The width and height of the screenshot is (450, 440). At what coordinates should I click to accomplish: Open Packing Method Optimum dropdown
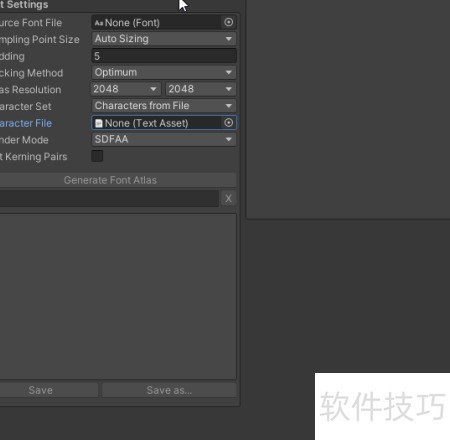pos(164,72)
